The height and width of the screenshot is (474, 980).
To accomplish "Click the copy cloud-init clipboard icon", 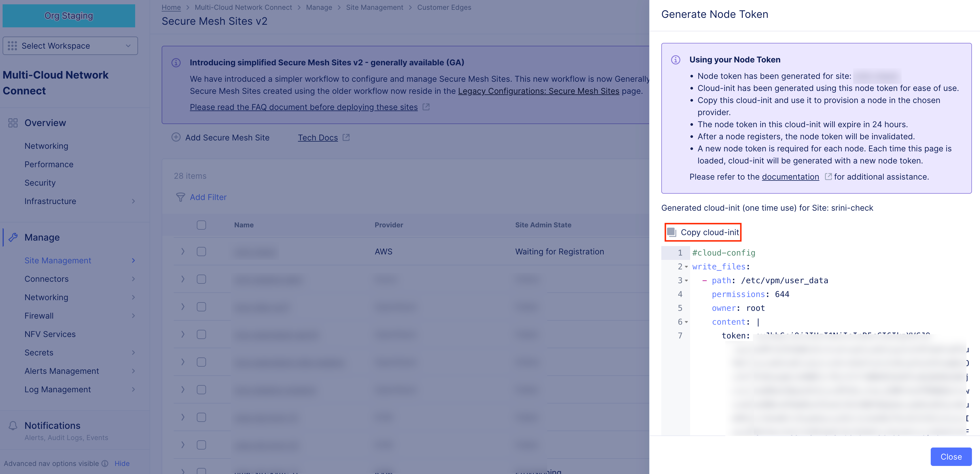I will pos(671,232).
